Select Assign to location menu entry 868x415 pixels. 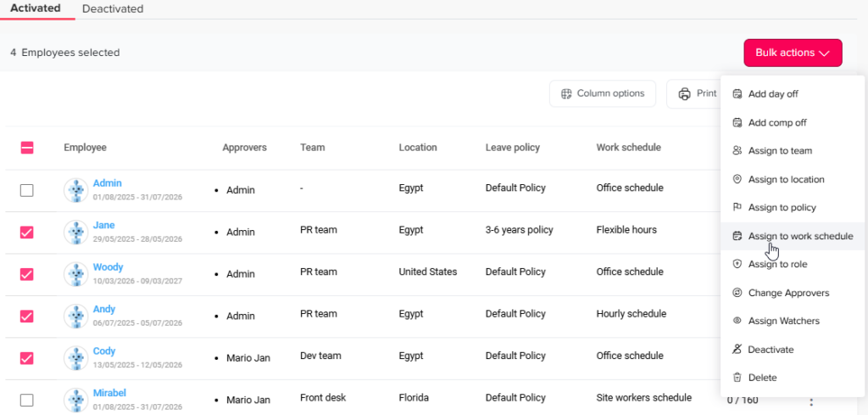pos(793,180)
